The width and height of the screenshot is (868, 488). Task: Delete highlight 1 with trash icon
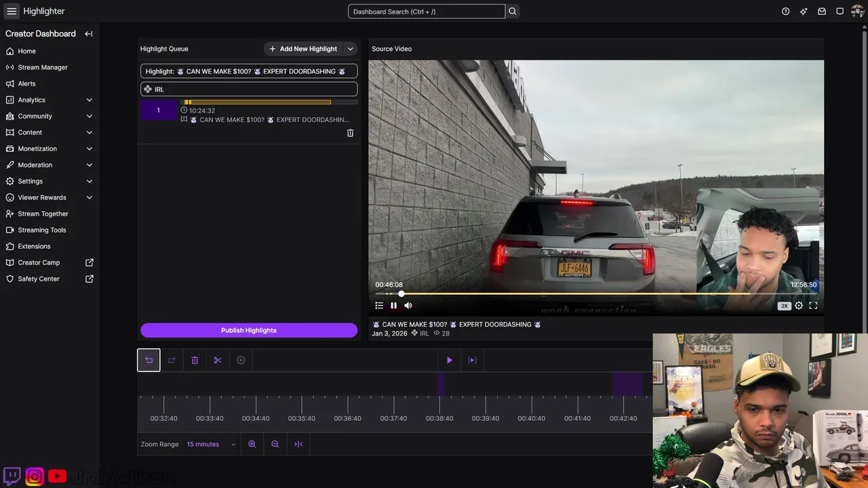pyautogui.click(x=350, y=133)
